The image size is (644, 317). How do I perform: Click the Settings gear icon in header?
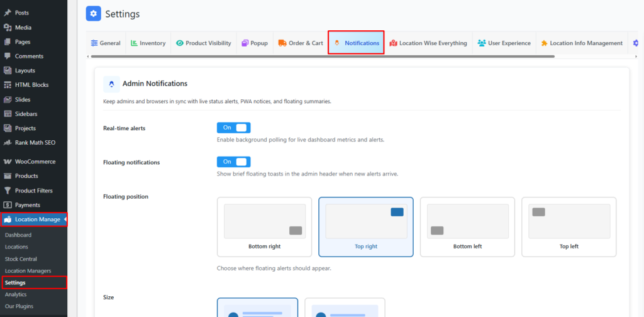pos(93,13)
